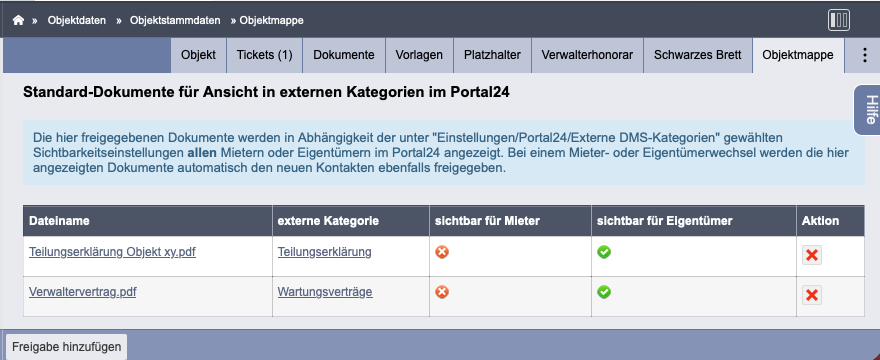Viewport: 880px width, 360px height.
Task: Open the Hilfe side panel
Action: 868,110
